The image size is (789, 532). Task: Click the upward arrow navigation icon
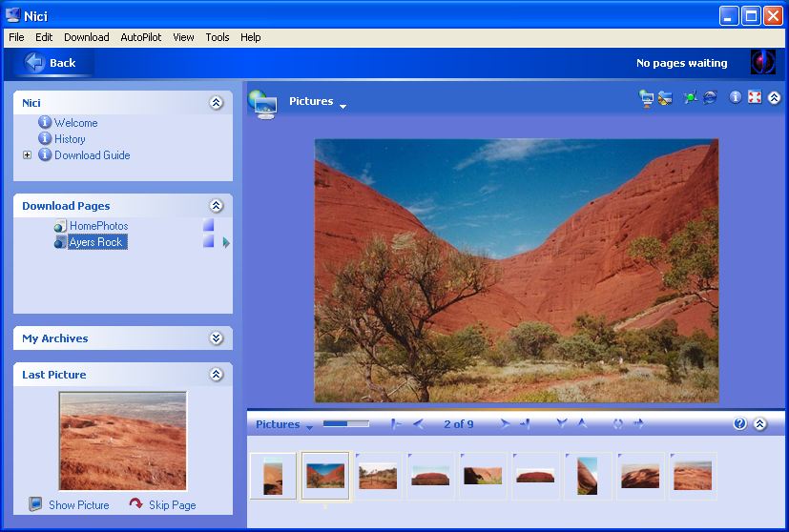[x=582, y=423]
